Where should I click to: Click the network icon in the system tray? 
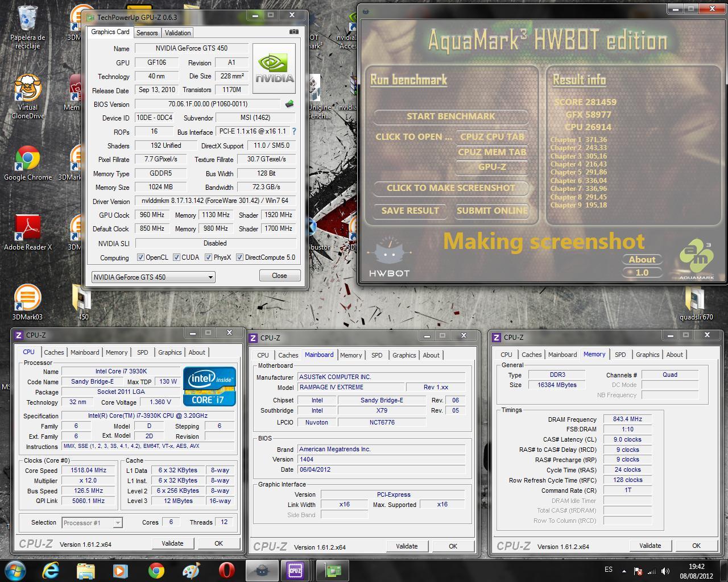[x=652, y=571]
